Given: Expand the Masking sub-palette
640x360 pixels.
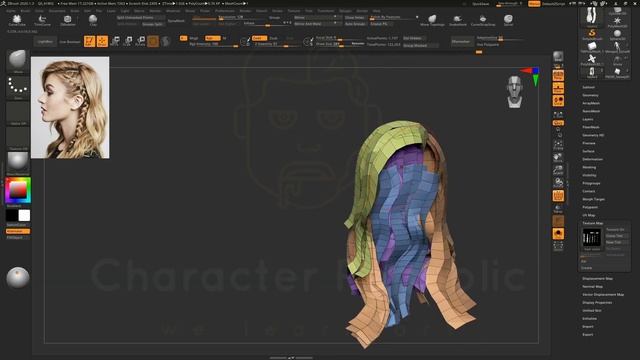Looking at the screenshot, I should 589,167.
